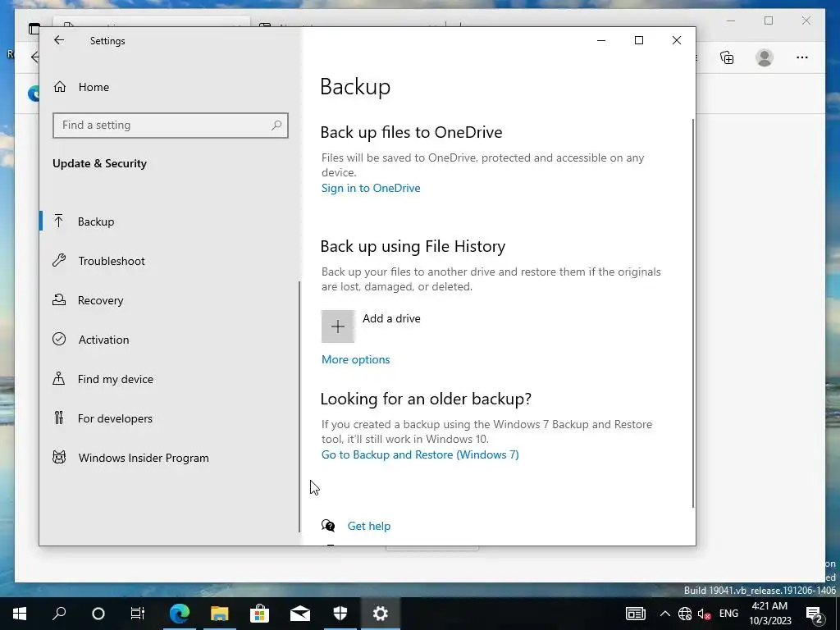Open Cortana from the taskbar
The height and width of the screenshot is (630, 840).
click(98, 614)
